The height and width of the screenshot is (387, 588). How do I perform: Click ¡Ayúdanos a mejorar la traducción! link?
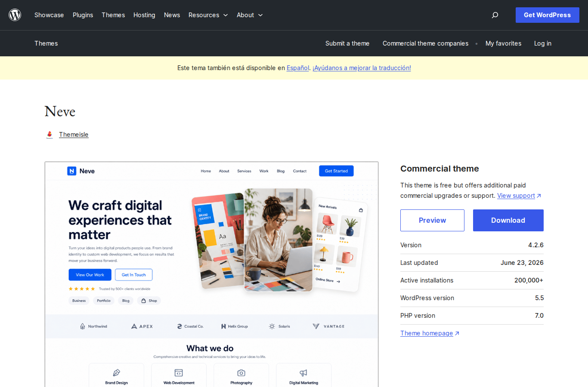tap(362, 68)
